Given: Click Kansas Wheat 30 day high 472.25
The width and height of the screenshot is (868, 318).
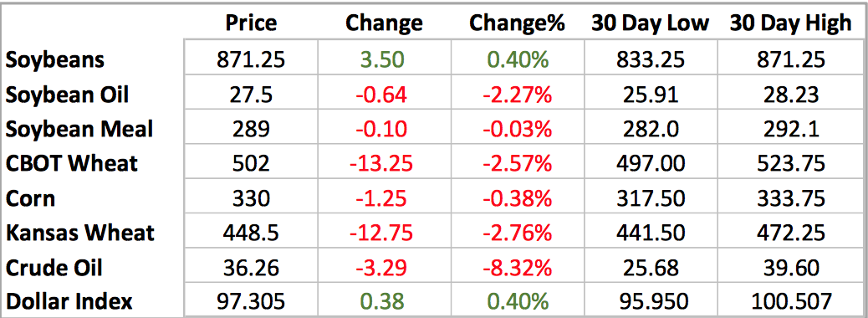Looking at the screenshot, I should click(x=790, y=232).
